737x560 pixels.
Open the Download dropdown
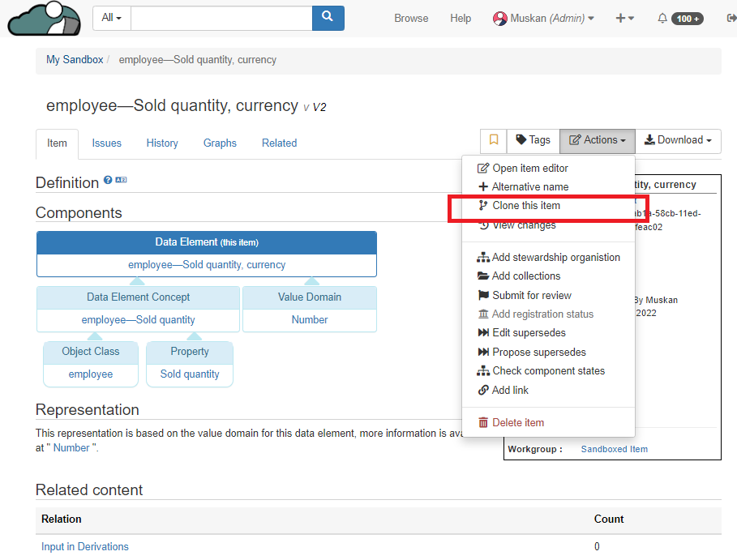click(x=678, y=140)
